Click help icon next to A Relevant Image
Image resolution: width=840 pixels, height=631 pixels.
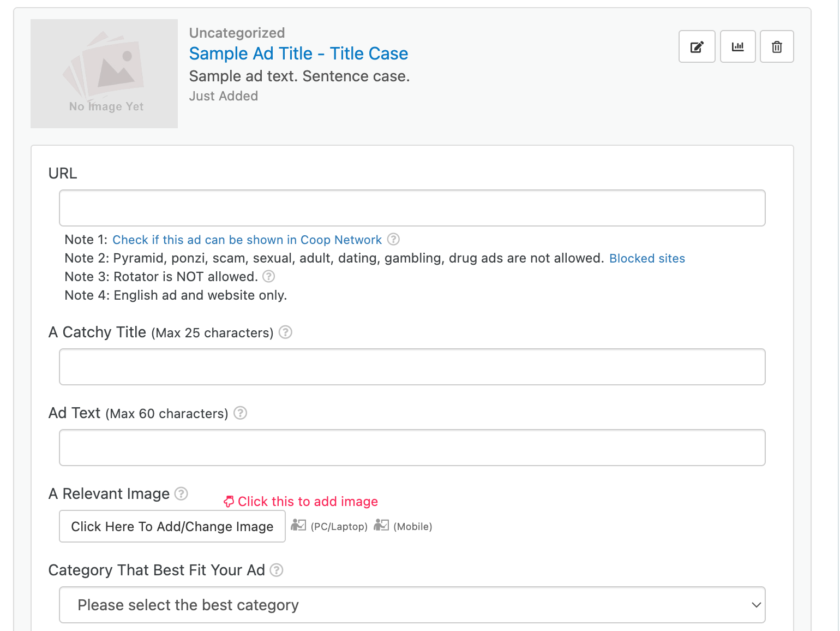[x=181, y=493]
